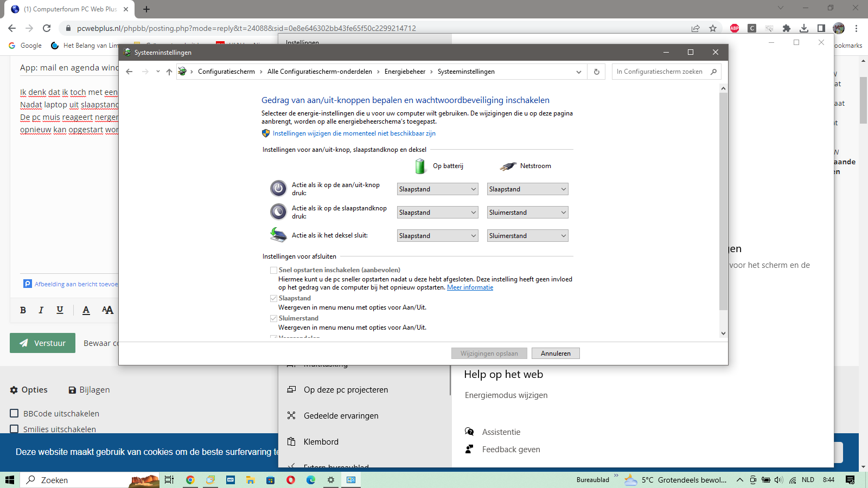
Task: Toggle underline formatting in forum editor
Action: (x=60, y=310)
